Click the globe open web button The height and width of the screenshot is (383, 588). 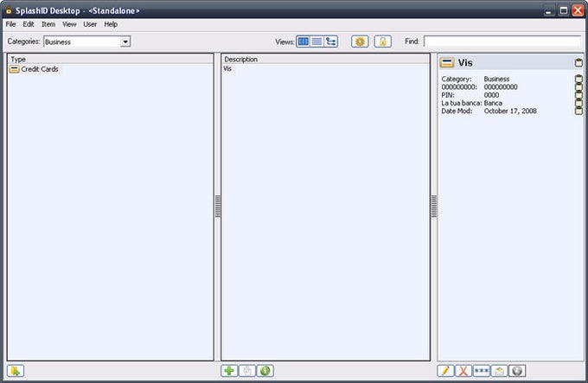pos(517,371)
